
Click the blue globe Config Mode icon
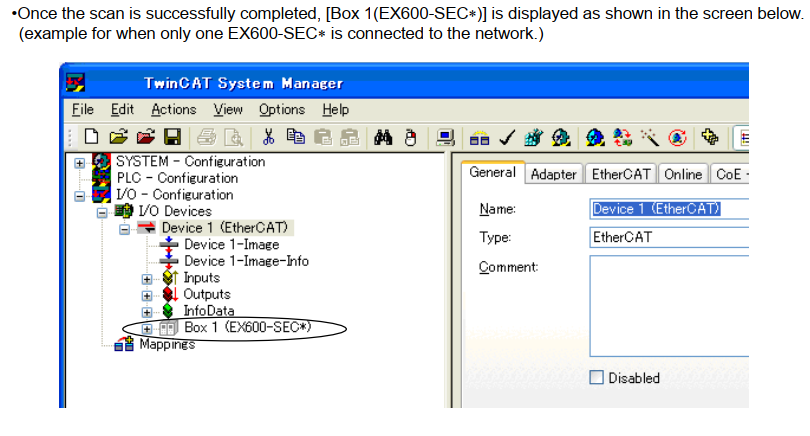pos(595,138)
